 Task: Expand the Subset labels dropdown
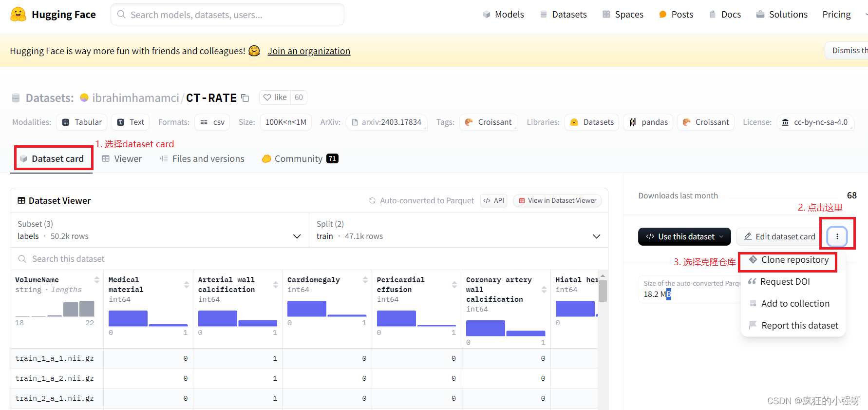point(159,230)
